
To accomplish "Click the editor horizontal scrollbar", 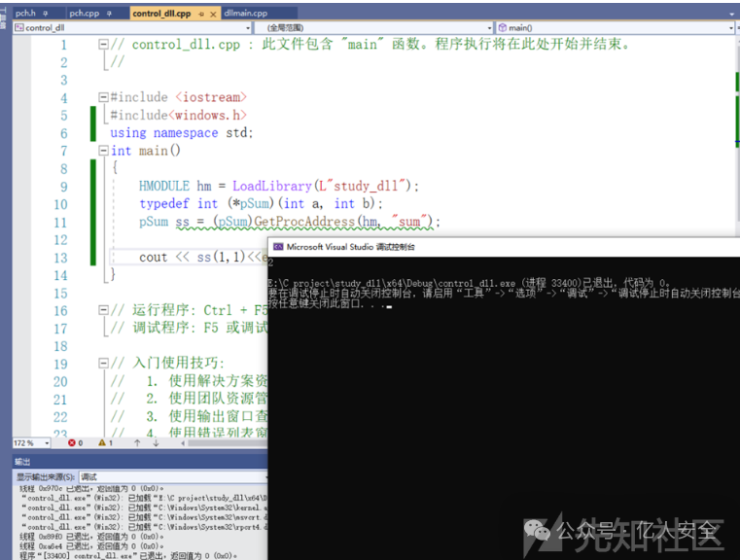I will tap(224, 442).
